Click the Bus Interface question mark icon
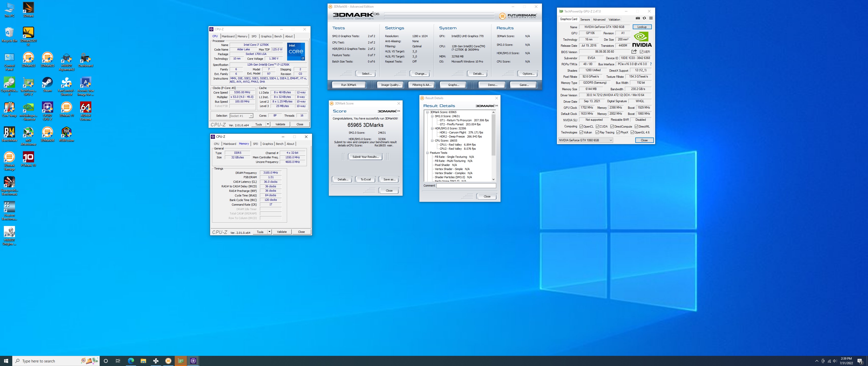The width and height of the screenshot is (868, 366). 651,64
